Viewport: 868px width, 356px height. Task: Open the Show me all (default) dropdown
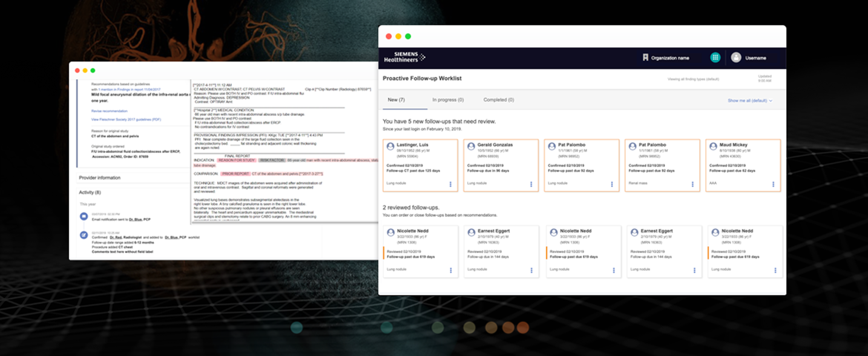[750, 100]
